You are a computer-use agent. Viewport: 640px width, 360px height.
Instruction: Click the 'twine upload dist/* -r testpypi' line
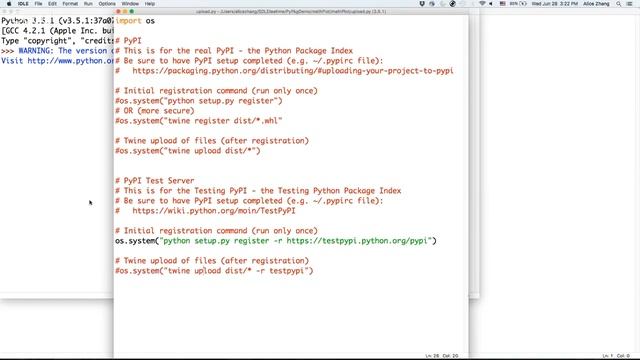click(214, 271)
